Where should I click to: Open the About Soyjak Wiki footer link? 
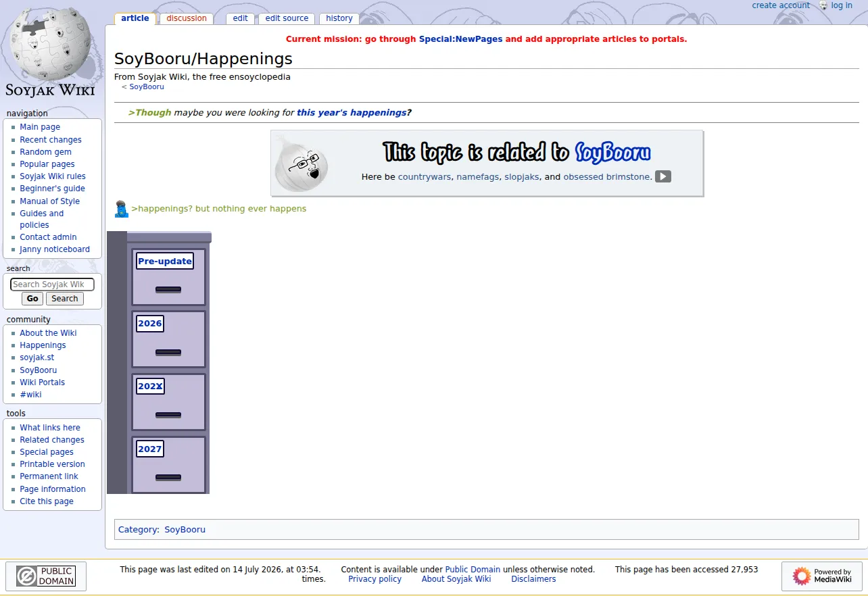point(456,579)
